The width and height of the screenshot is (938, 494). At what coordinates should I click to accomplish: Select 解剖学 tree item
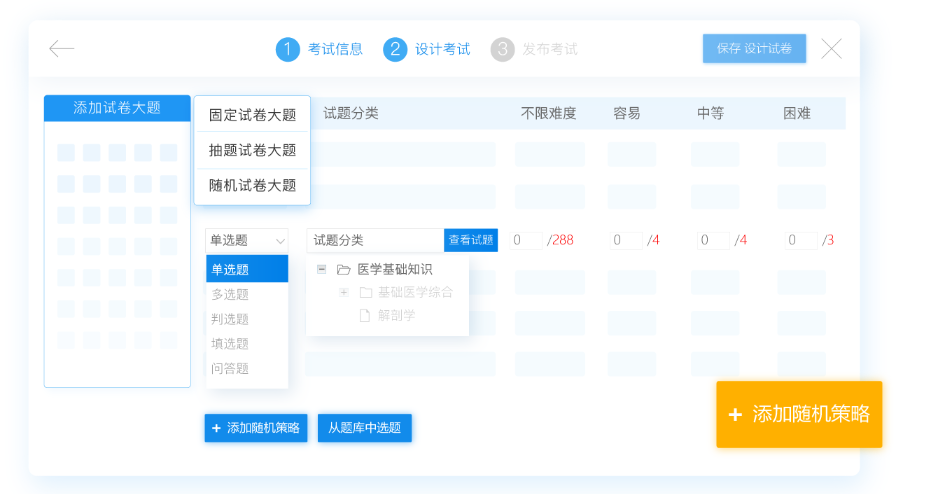click(396, 315)
